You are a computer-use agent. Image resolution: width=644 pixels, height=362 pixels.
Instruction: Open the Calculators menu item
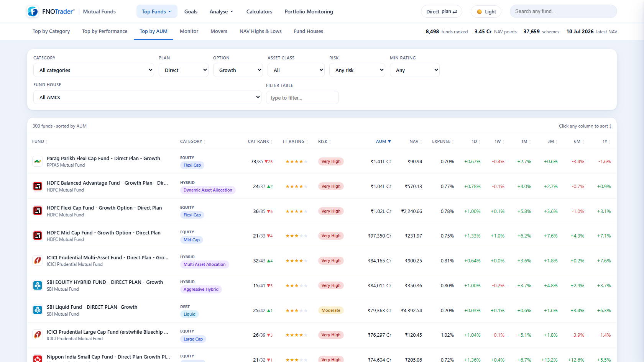pyautogui.click(x=259, y=11)
